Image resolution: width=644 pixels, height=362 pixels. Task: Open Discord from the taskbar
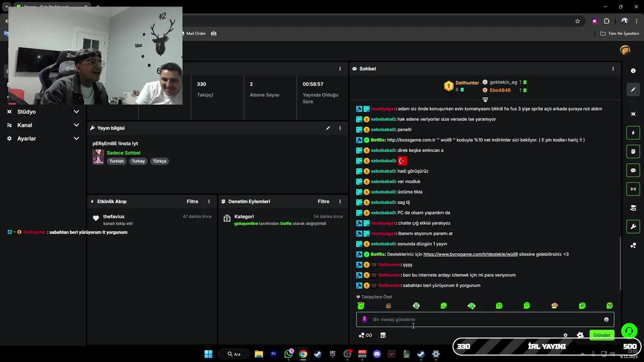tap(377, 354)
